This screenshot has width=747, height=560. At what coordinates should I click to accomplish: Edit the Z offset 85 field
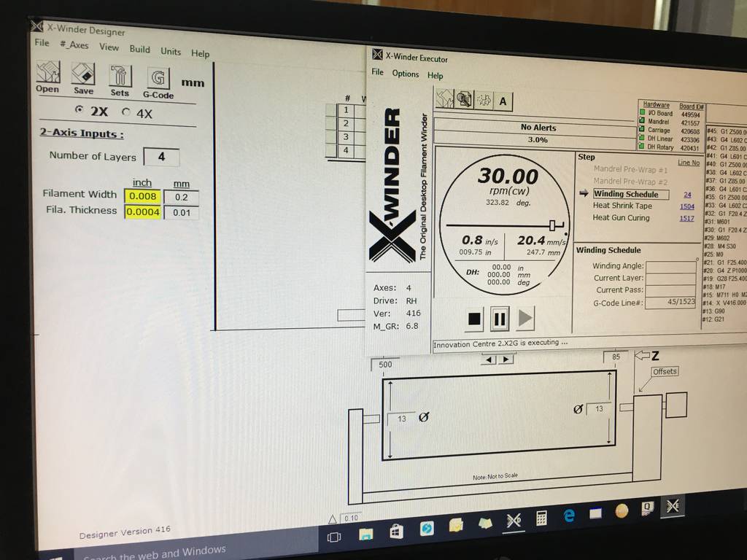point(616,357)
